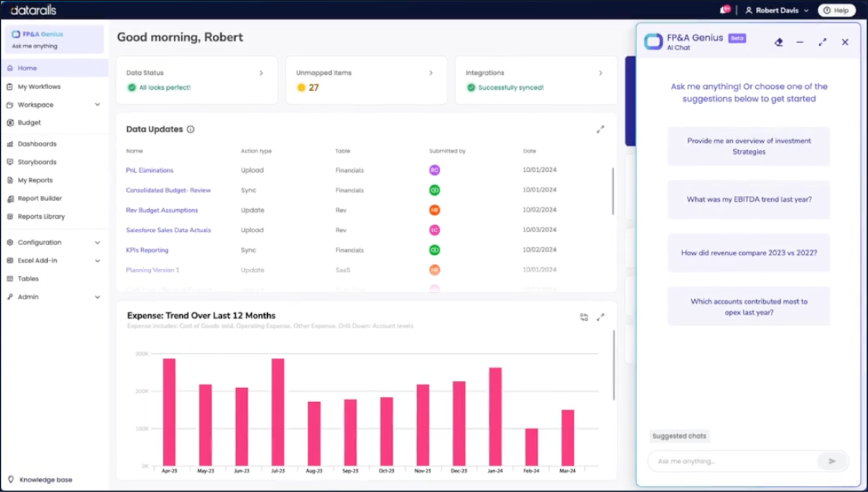Click the Knowledge base lightbulb icon
This screenshot has height=492, width=868.
pyautogui.click(x=11, y=479)
